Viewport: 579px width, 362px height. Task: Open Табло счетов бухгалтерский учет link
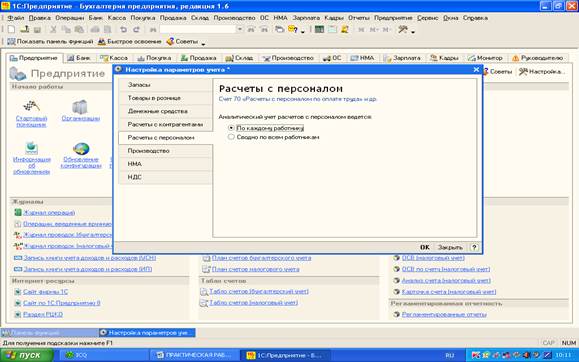tap(259, 291)
